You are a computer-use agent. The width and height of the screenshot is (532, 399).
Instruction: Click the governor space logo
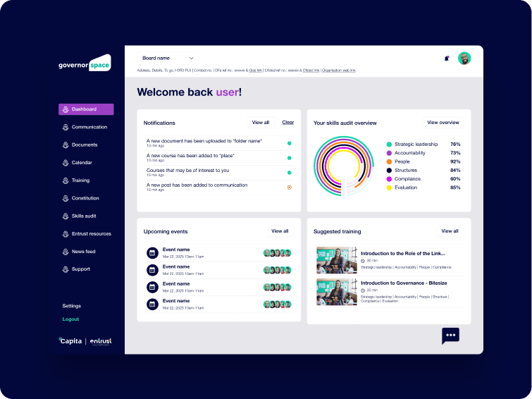pyautogui.click(x=85, y=64)
